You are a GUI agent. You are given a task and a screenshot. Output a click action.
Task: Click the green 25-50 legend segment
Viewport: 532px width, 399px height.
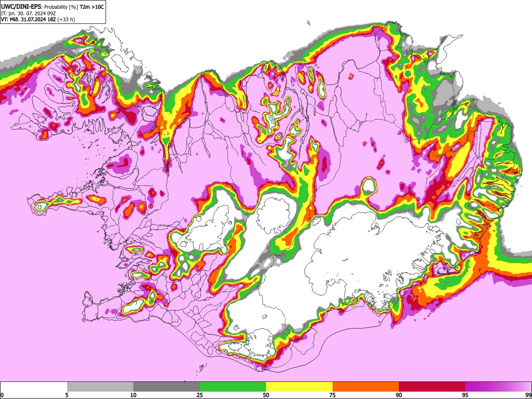point(233,387)
